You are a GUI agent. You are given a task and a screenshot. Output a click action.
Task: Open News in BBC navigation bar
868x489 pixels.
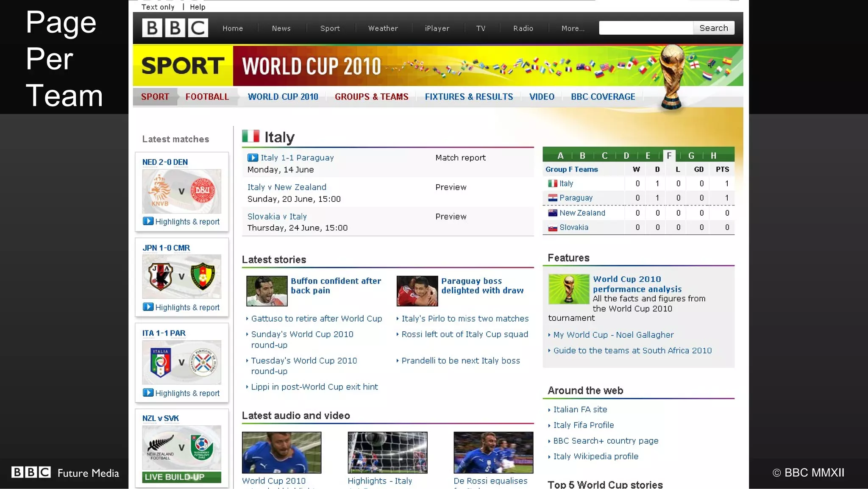pos(281,28)
